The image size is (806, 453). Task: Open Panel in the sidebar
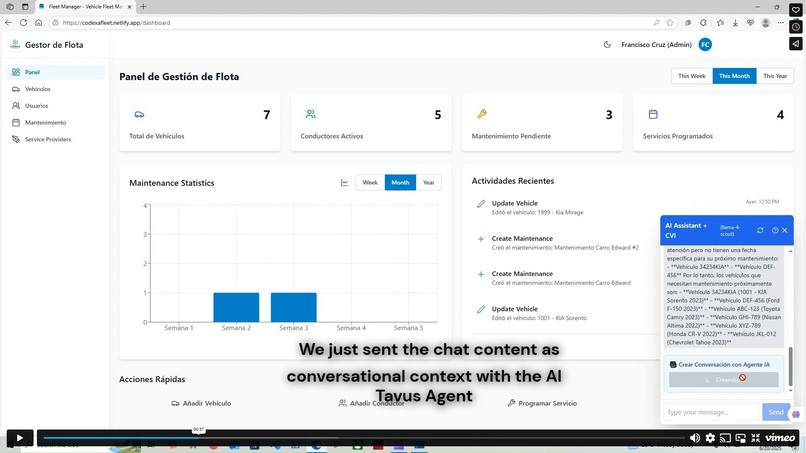coord(56,72)
